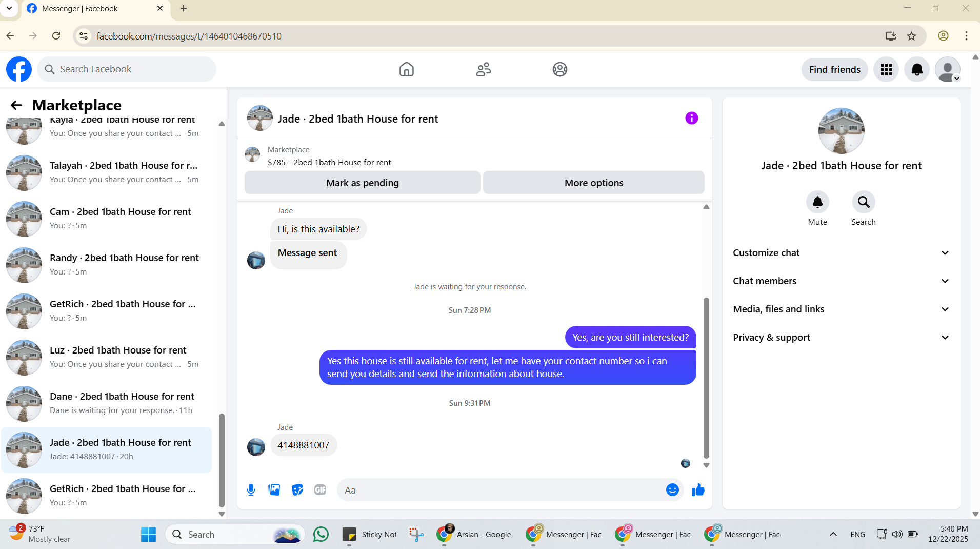Open Sticky Notes from the taskbar
The height and width of the screenshot is (549, 980).
(x=370, y=534)
